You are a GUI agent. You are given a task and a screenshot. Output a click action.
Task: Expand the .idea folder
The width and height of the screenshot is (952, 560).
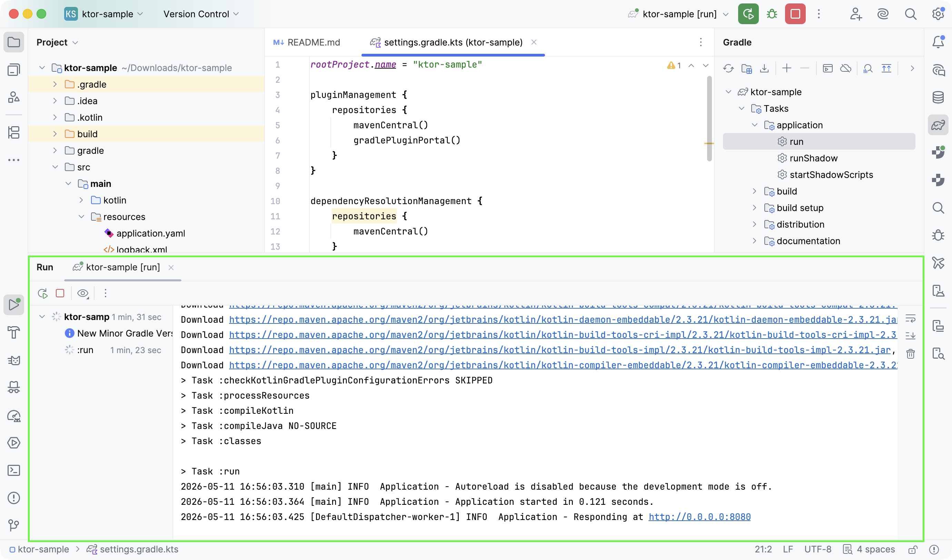[x=55, y=101]
